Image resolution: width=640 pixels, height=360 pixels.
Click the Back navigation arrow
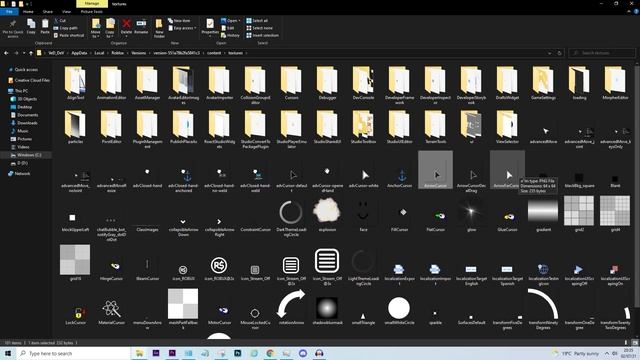(6, 53)
